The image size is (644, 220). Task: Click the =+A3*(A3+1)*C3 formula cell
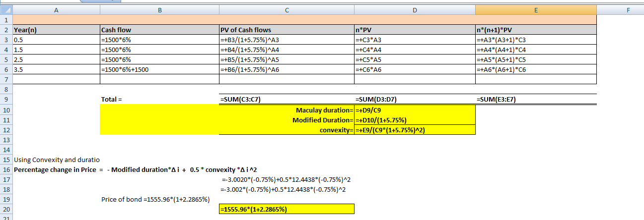pos(535,40)
